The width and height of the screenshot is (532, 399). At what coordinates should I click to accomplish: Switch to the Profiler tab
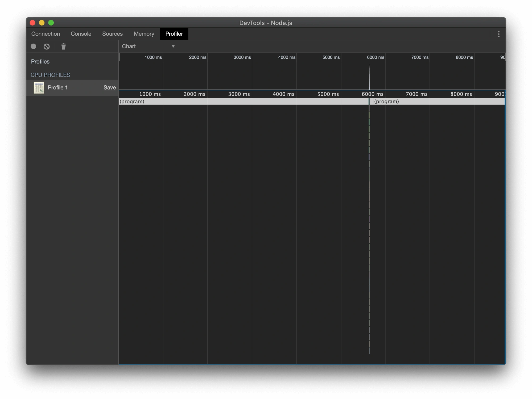(174, 33)
